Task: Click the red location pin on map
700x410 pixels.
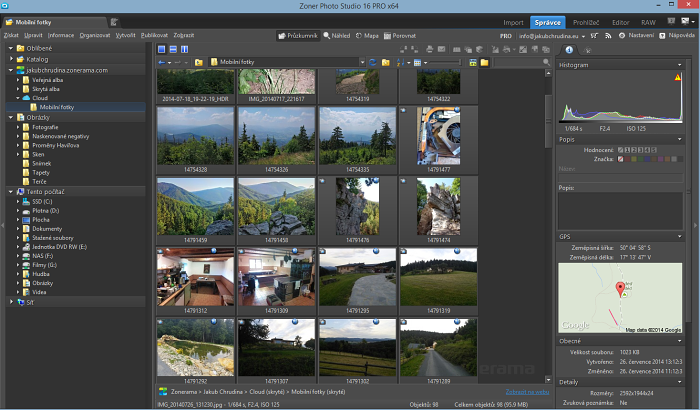Action: pos(620,289)
